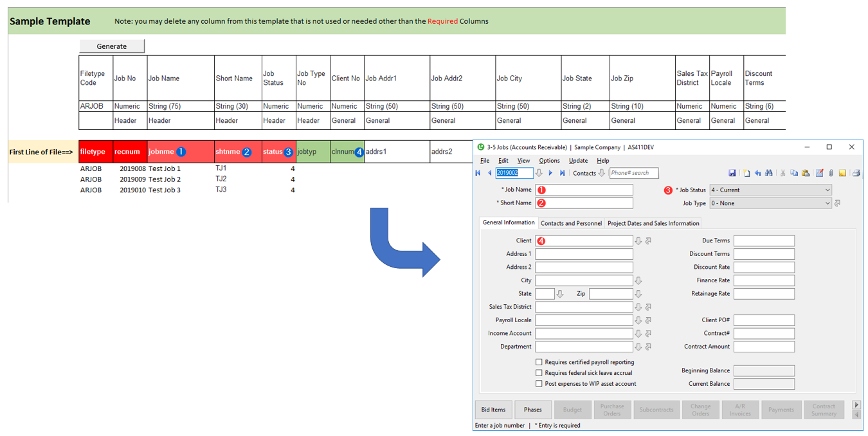Click the new blank record icon

(x=746, y=173)
